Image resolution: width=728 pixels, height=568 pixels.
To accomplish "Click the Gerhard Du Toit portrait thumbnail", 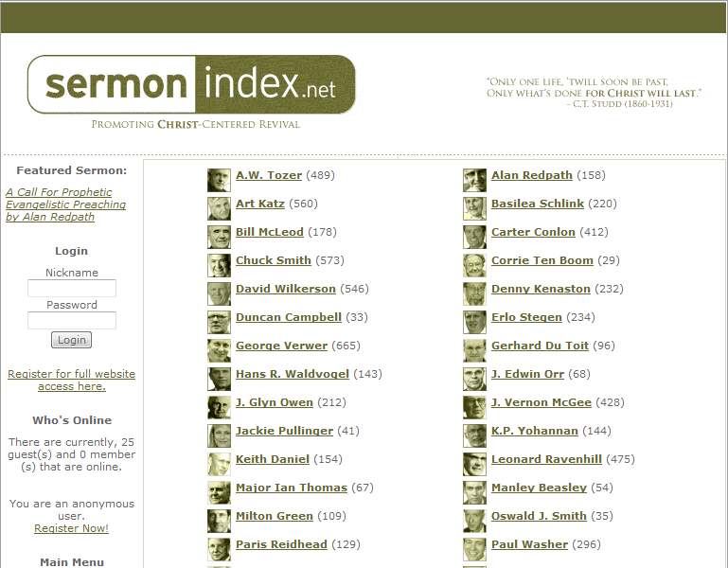I will tap(474, 350).
